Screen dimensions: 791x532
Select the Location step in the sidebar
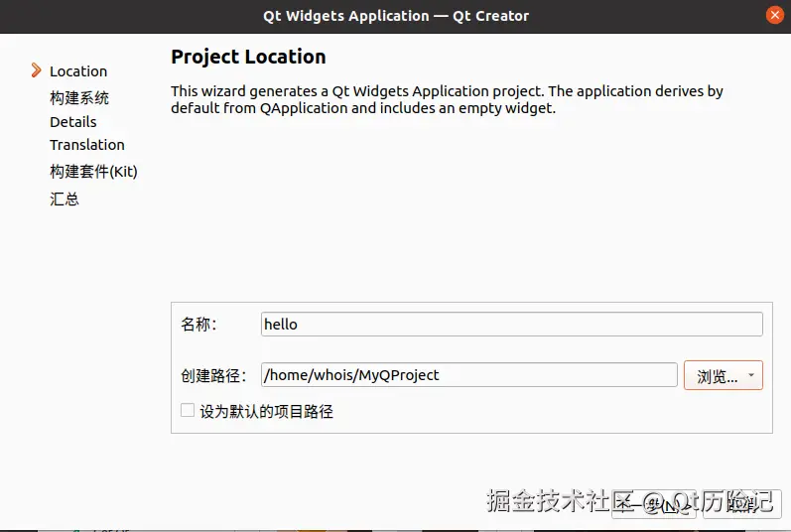point(78,71)
